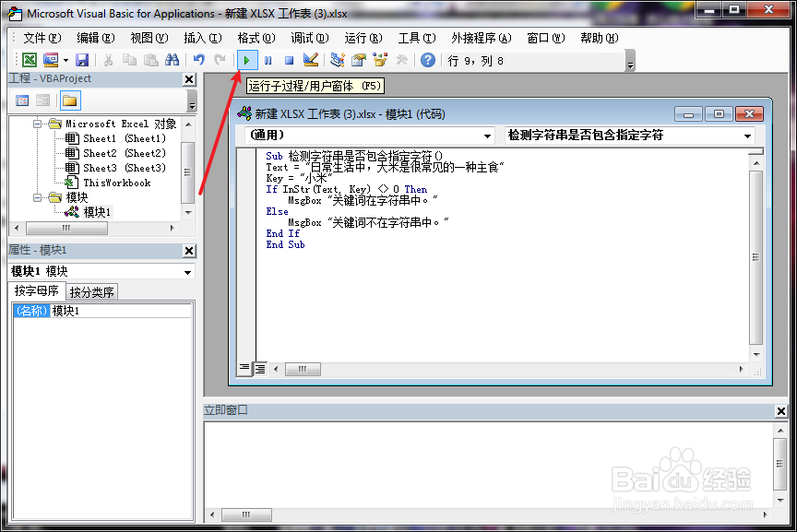Screen dimensions: 797x532
Task: Click project panel toolbar overflow arrow
Action: click(192, 100)
